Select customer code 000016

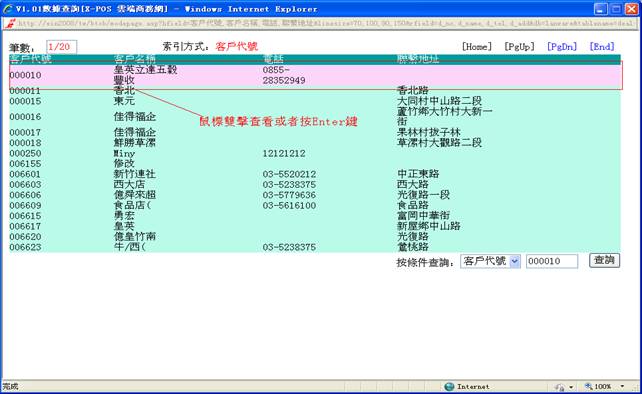point(25,117)
